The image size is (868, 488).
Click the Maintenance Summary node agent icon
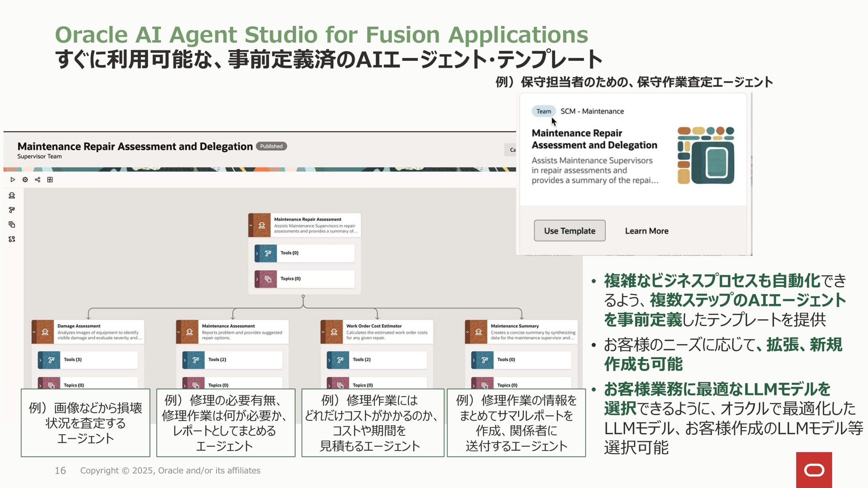point(478,332)
